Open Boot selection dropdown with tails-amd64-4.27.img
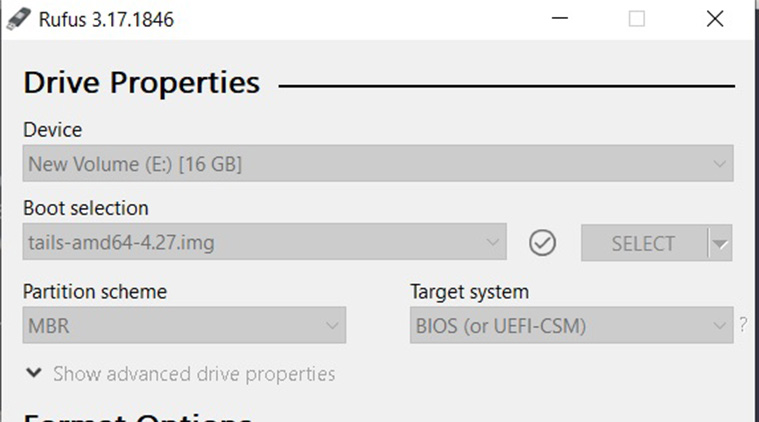The image size is (759, 422). tap(264, 243)
